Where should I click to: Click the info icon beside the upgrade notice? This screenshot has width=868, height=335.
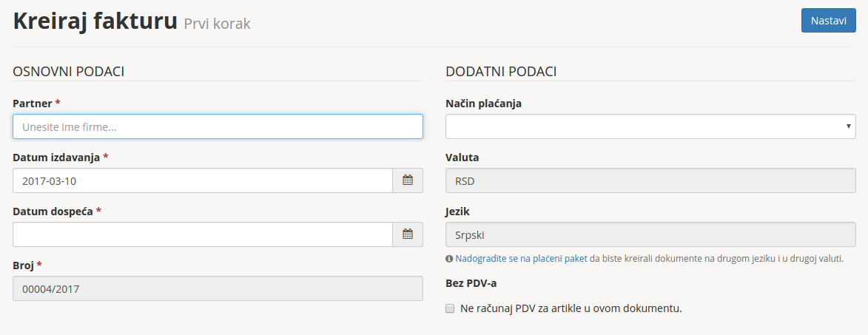(x=449, y=259)
